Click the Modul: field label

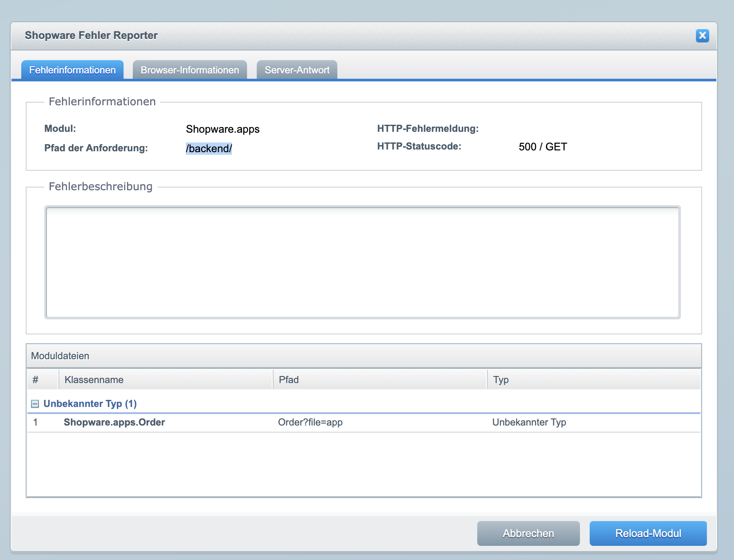tap(60, 129)
